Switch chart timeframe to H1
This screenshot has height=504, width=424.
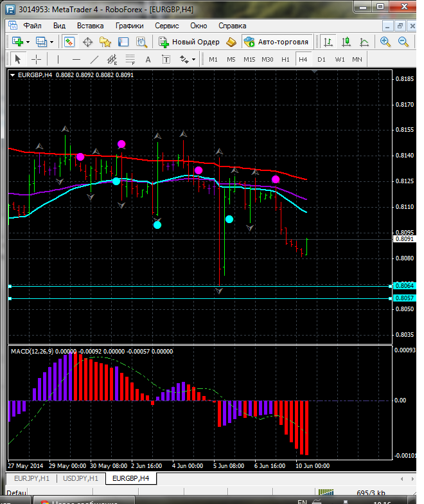pyautogui.click(x=285, y=59)
